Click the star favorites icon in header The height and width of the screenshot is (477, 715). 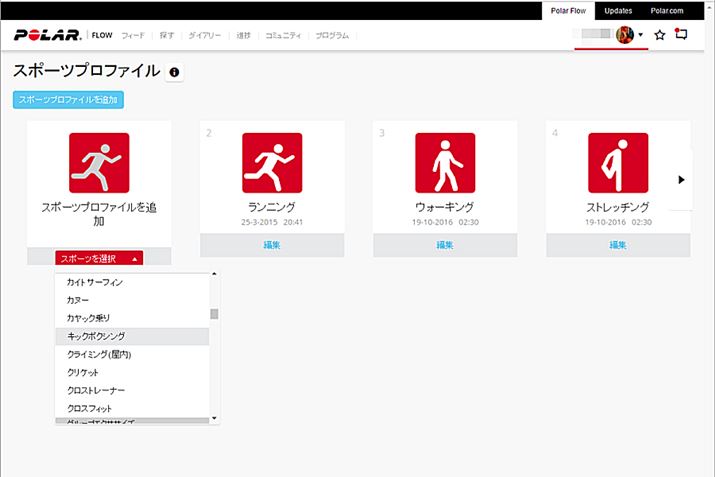(x=660, y=35)
